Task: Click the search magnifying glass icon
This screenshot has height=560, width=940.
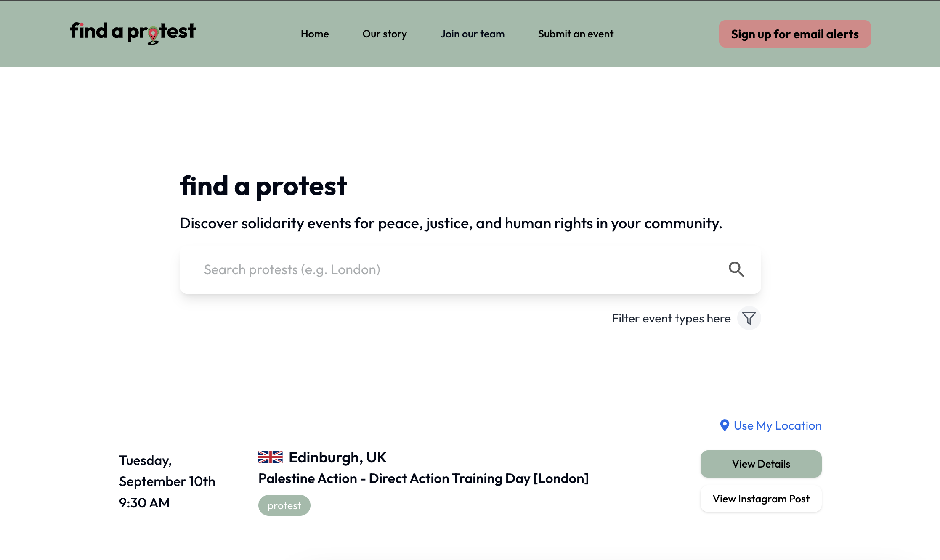Action: 736,269
